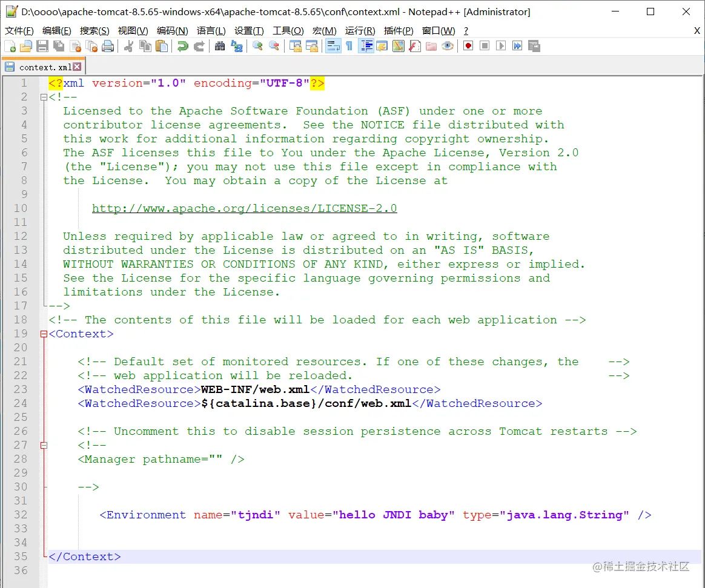Image resolution: width=705 pixels, height=588 pixels.
Task: Toggle the Document Map panel icon
Action: 399,46
